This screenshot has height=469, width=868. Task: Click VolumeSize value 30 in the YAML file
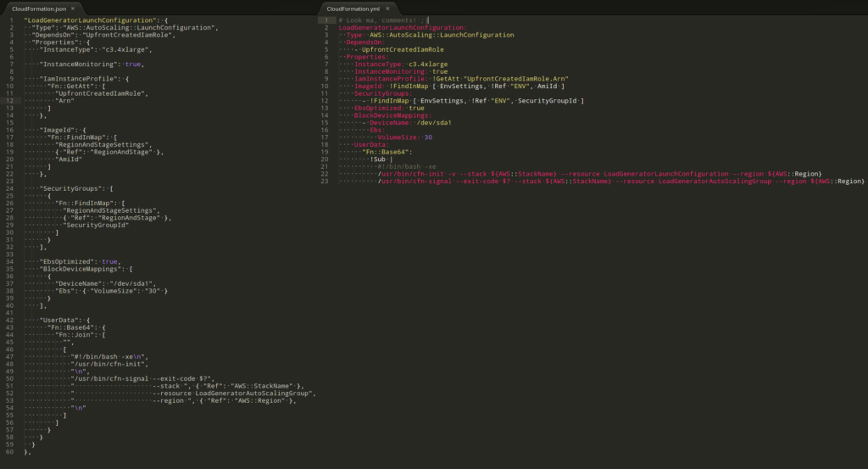tap(428, 137)
